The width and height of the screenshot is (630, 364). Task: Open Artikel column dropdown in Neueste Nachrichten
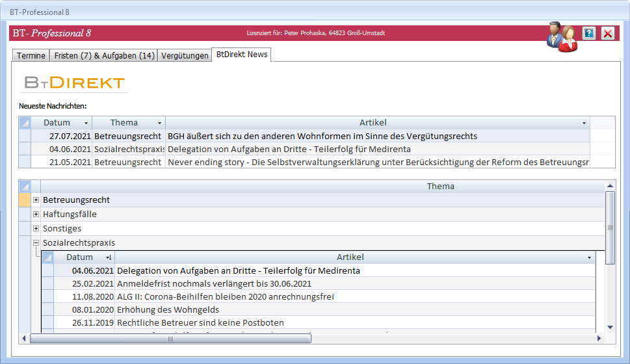[x=584, y=123]
